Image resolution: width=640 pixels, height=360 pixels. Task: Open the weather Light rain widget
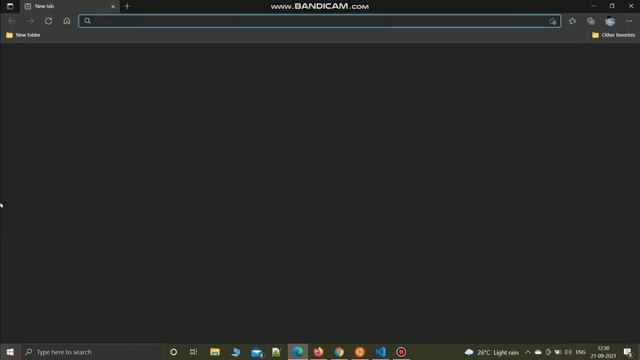[x=492, y=352]
